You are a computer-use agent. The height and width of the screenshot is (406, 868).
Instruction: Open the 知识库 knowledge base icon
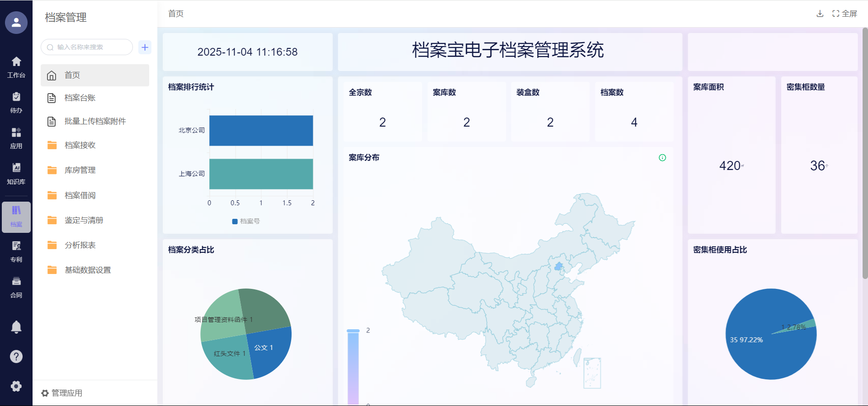pyautogui.click(x=16, y=174)
